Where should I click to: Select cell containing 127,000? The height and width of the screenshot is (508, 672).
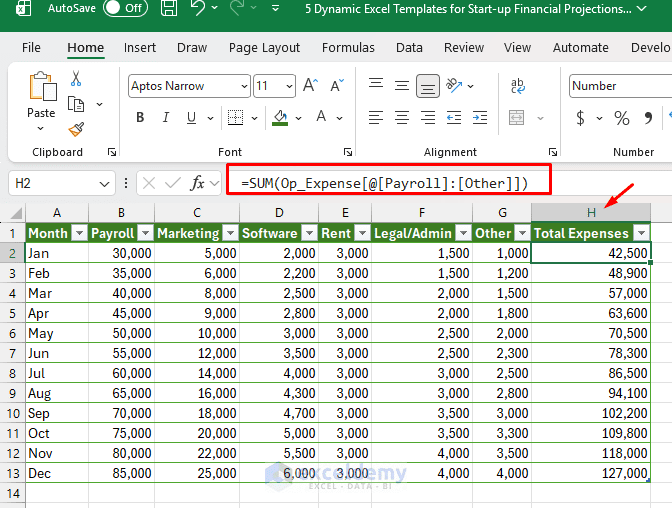(591, 473)
